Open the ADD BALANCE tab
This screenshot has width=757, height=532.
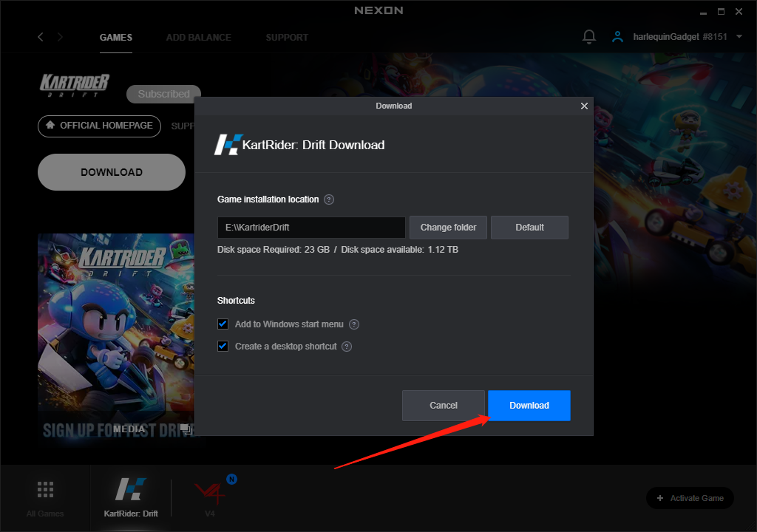point(198,37)
